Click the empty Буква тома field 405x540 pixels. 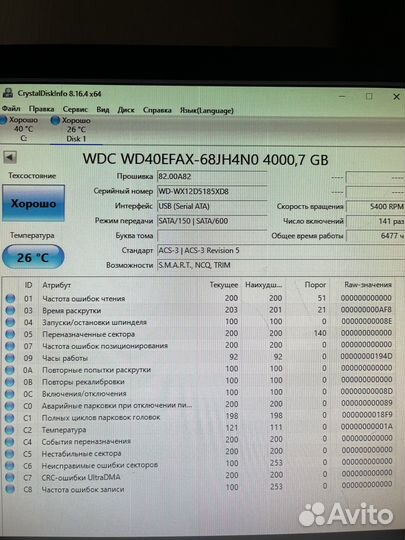212,236
